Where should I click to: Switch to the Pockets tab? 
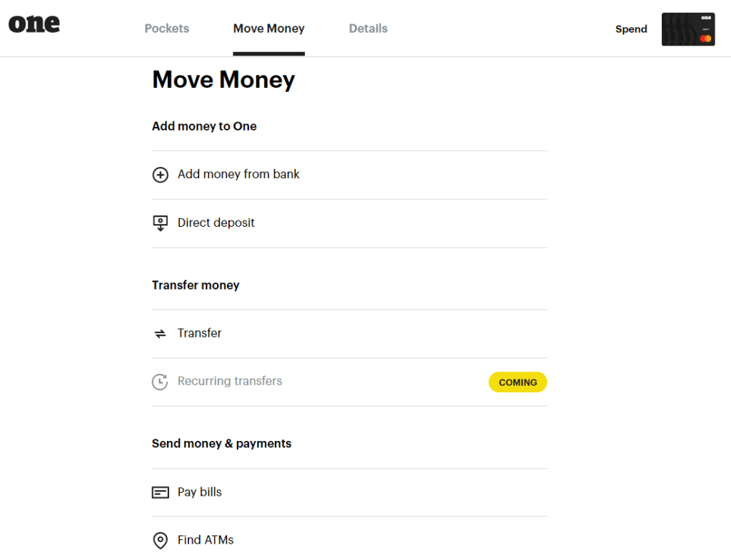point(166,29)
